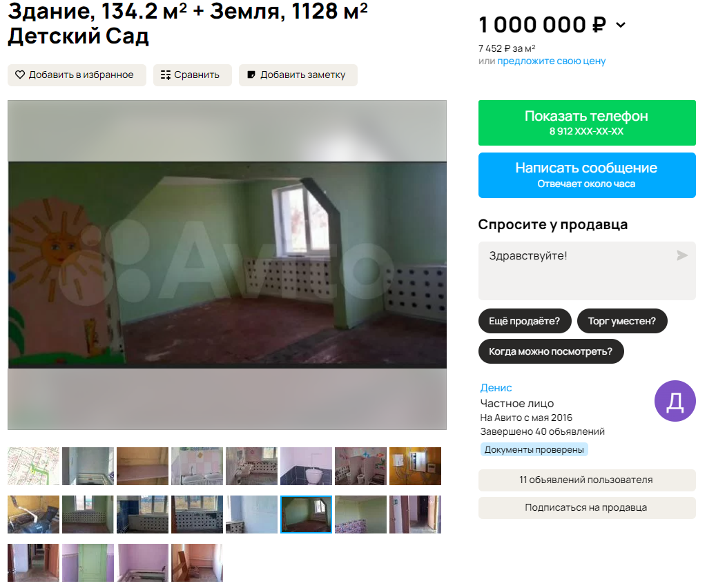Click the heart icon to favorite listing
This screenshot has width=707, height=588.
coord(20,75)
